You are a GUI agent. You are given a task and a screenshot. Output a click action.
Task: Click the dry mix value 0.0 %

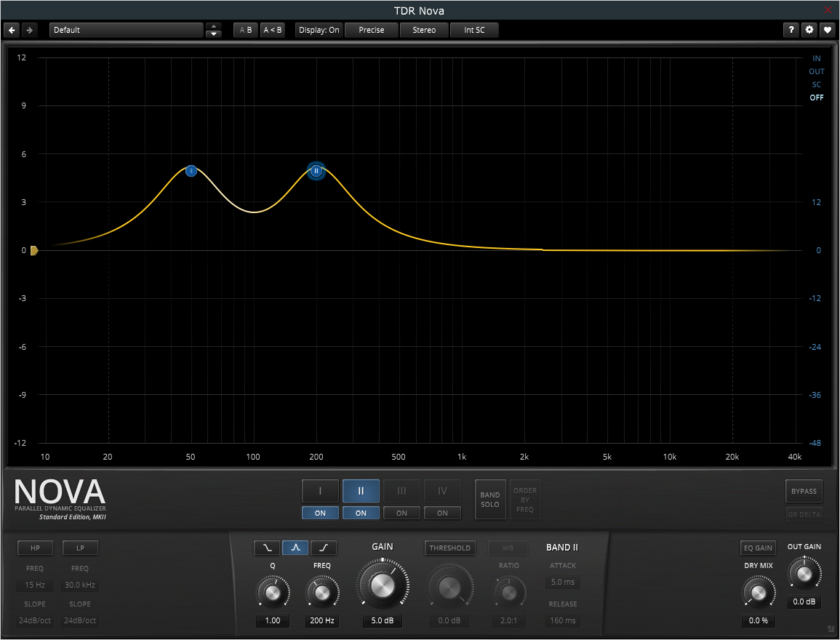[x=758, y=620]
